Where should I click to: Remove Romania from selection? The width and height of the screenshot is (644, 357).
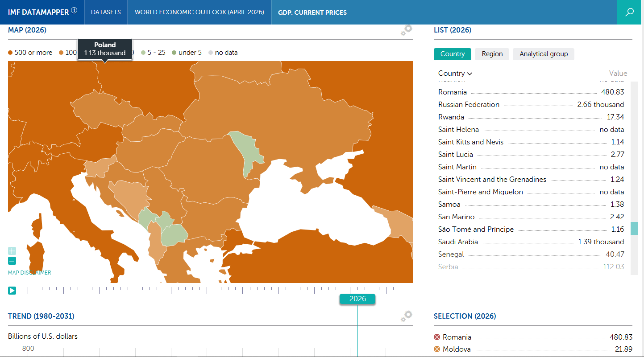[x=437, y=337]
